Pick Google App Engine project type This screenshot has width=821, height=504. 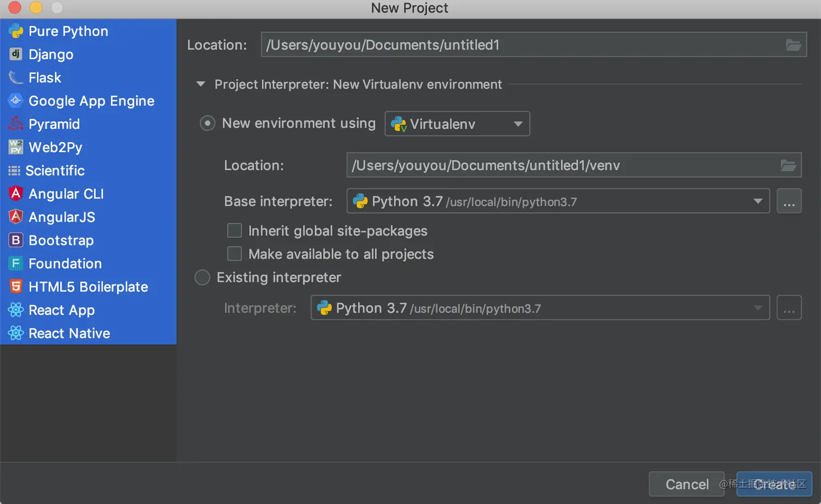89,101
